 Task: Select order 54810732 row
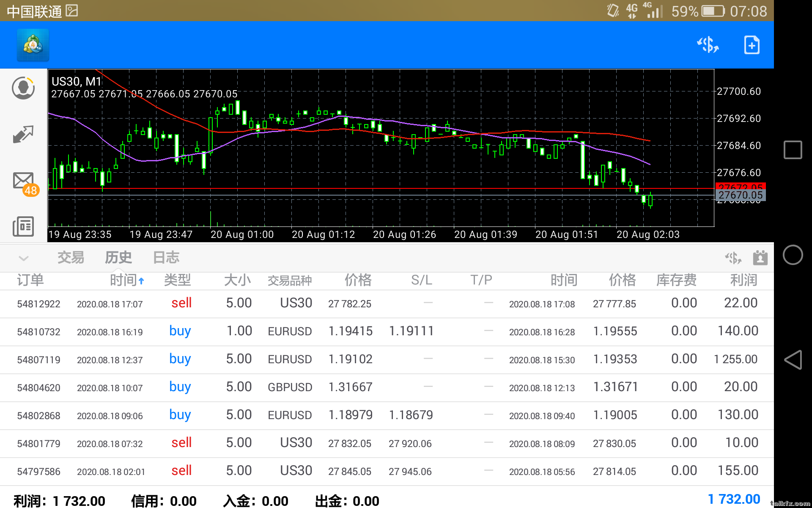pos(387,332)
